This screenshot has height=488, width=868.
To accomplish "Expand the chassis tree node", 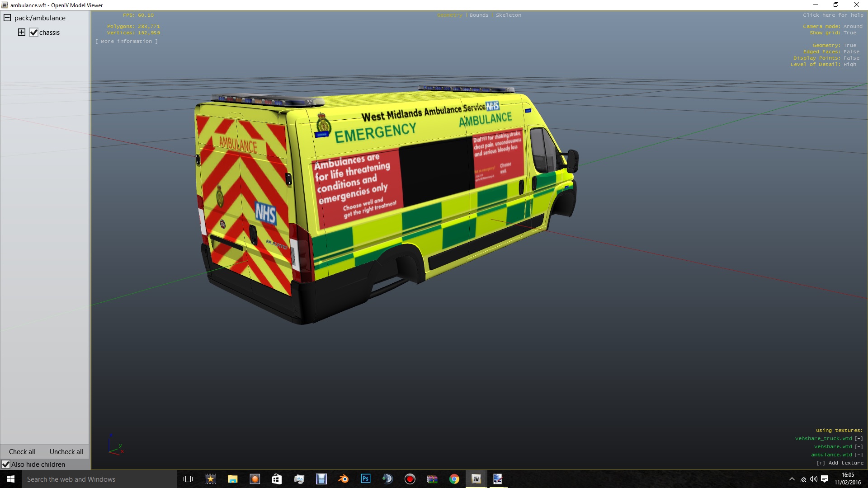I will [22, 32].
